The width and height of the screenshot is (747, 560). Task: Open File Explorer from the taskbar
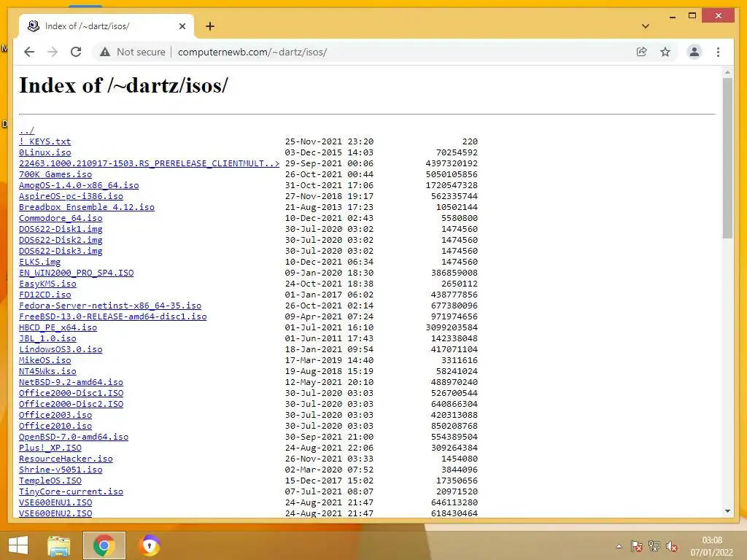pyautogui.click(x=59, y=545)
